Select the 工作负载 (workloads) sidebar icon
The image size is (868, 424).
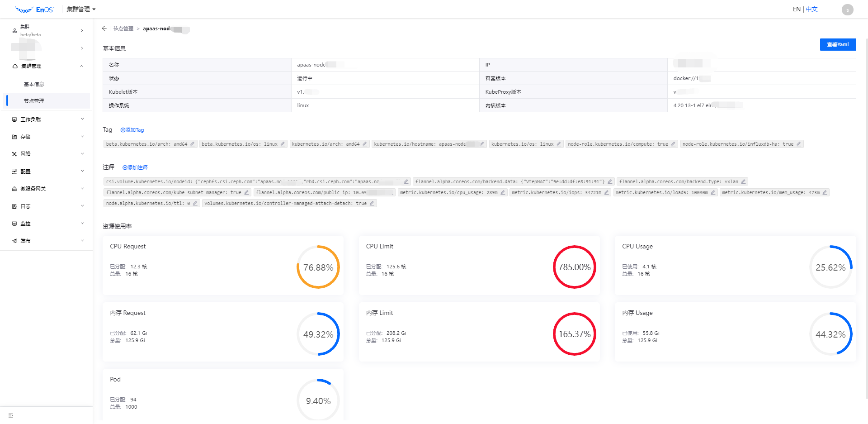pyautogui.click(x=13, y=119)
